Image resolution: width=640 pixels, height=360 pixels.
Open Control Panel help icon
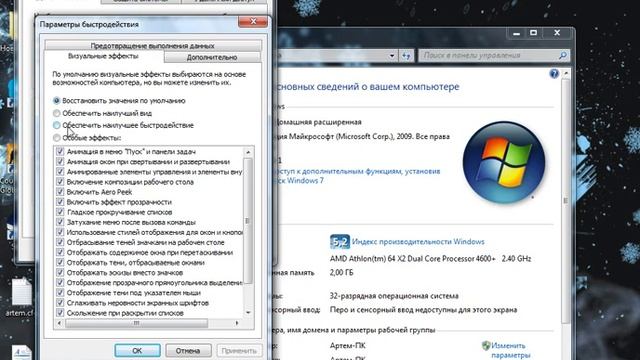(x=554, y=73)
